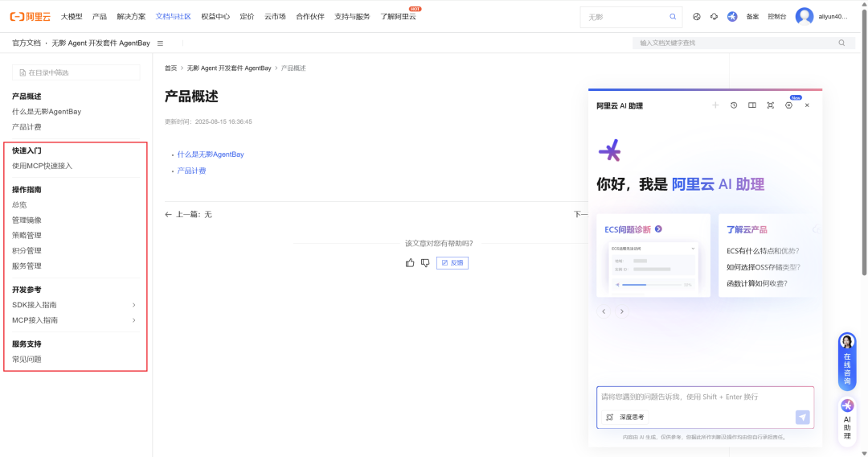Open the globe/international site icon
Screen dimensions: 868x457
click(696, 17)
